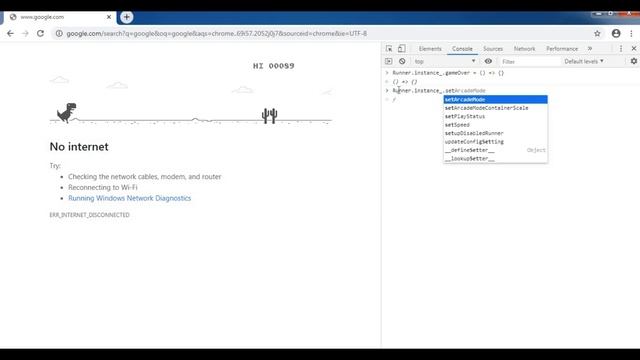Image resolution: width=640 pixels, height=360 pixels.
Task: Click the T-Rex dinosaur in the game
Action: coord(66,113)
